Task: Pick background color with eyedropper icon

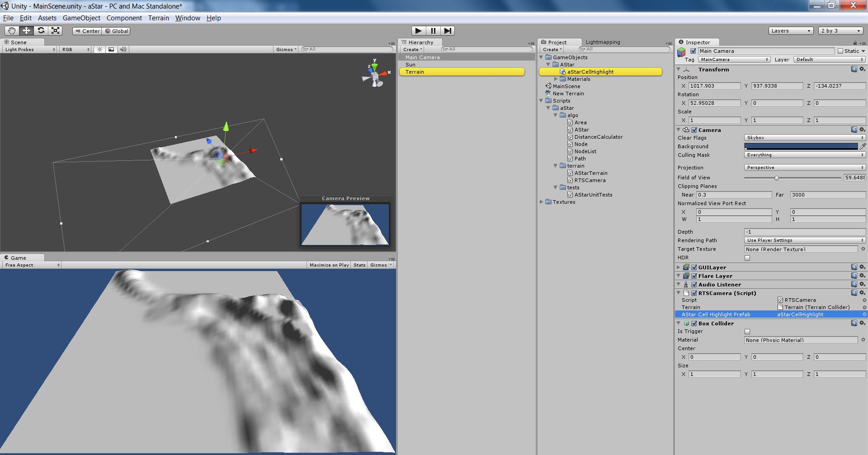Action: click(863, 146)
